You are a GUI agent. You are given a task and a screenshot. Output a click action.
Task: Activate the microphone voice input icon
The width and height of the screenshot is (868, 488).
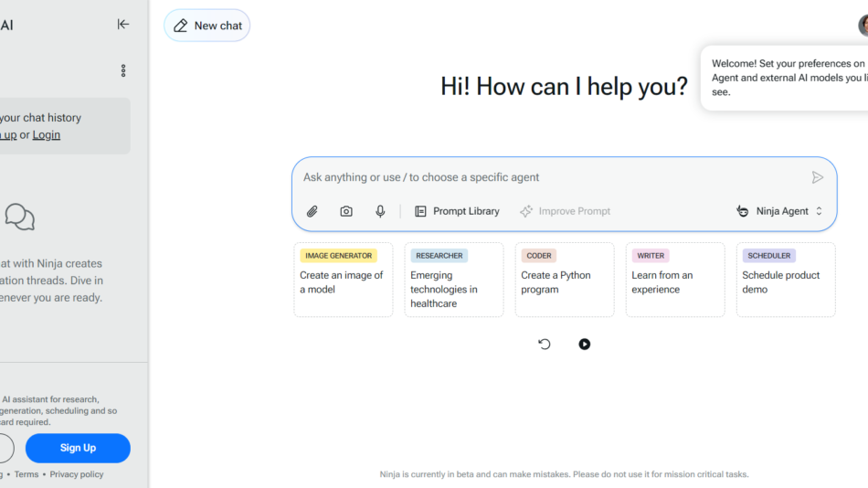click(x=380, y=211)
